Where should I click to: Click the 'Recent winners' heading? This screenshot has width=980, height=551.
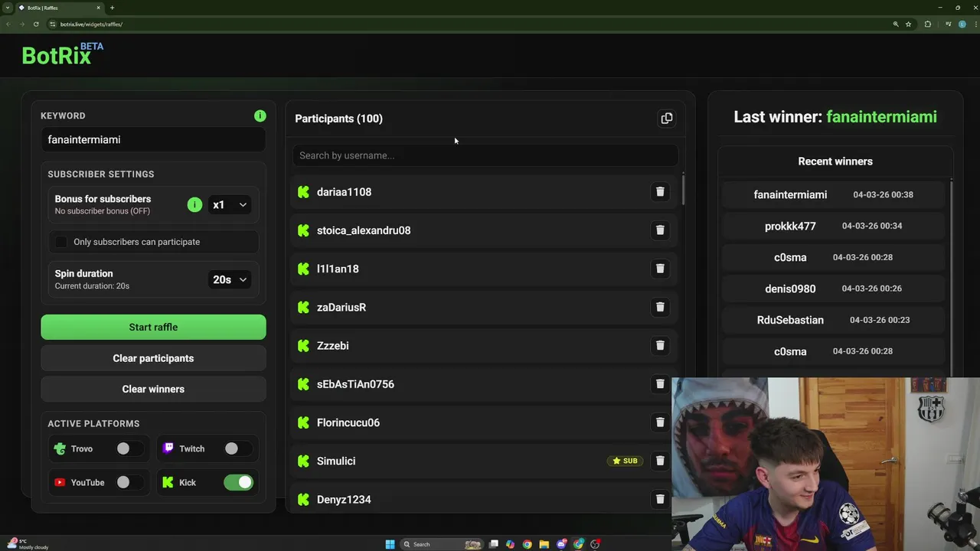(835, 161)
